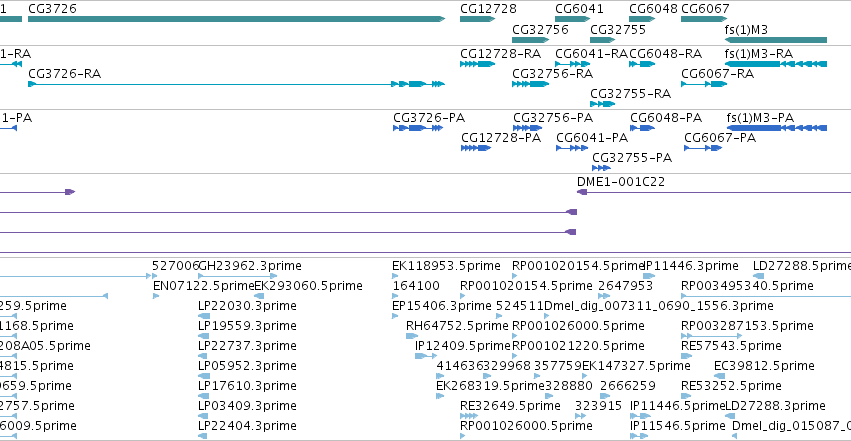Open the 2647953 EST label
Image resolution: width=851 pixels, height=441 pixels.
[626, 286]
